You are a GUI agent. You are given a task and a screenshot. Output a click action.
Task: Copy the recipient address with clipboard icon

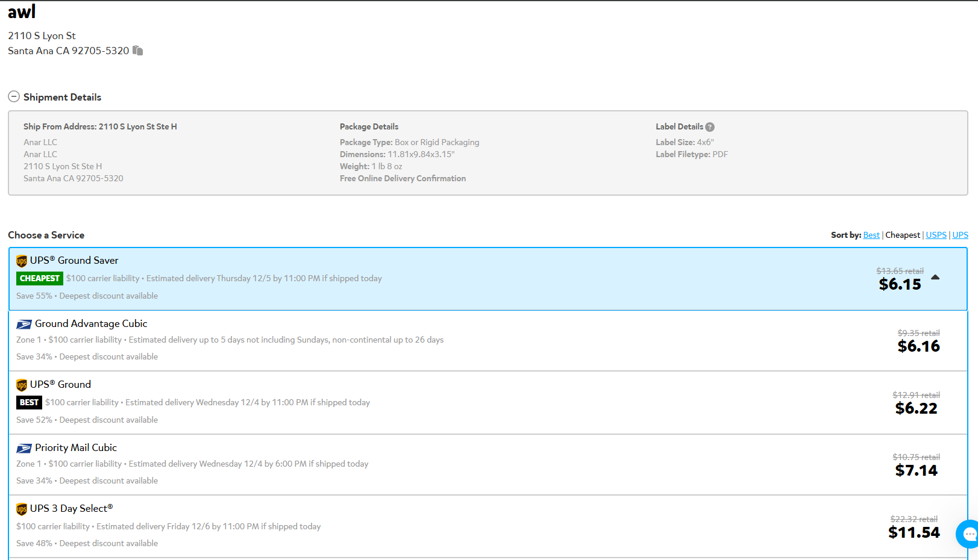[x=138, y=51]
